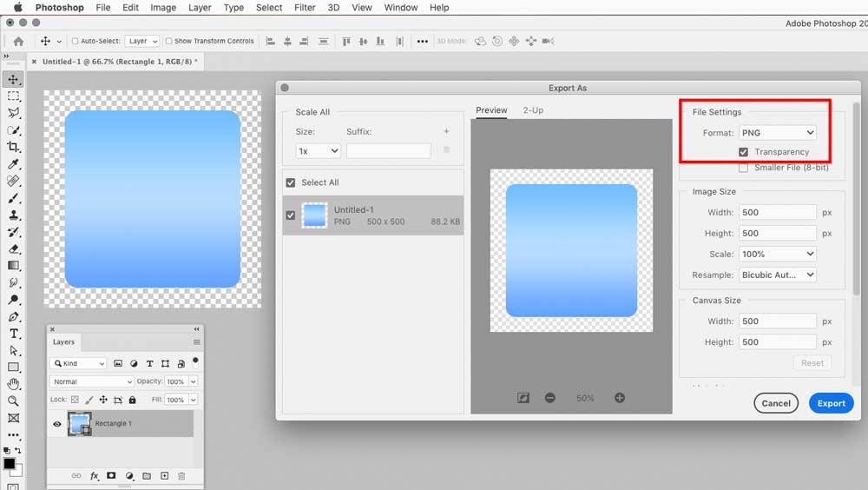Click Add scale size plus icon
868x490 pixels.
pyautogui.click(x=446, y=131)
